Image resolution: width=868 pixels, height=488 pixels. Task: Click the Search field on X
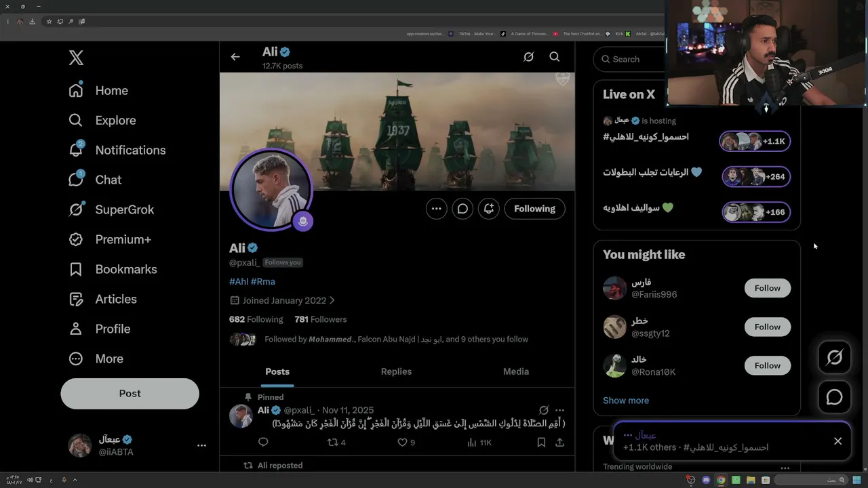(x=631, y=59)
